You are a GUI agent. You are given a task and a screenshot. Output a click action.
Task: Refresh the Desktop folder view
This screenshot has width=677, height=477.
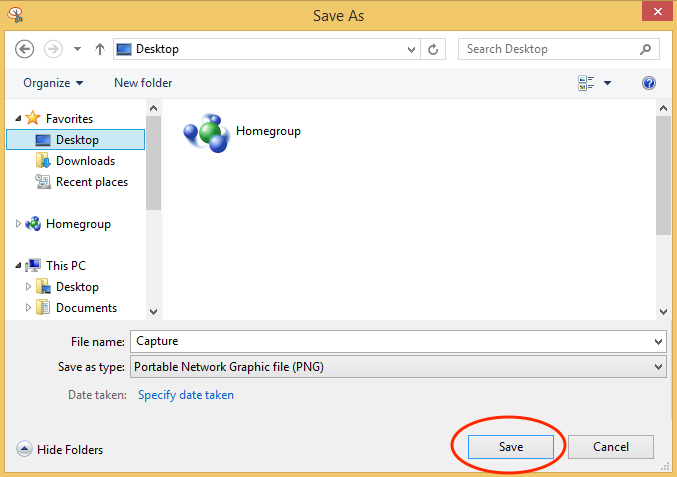click(x=434, y=49)
